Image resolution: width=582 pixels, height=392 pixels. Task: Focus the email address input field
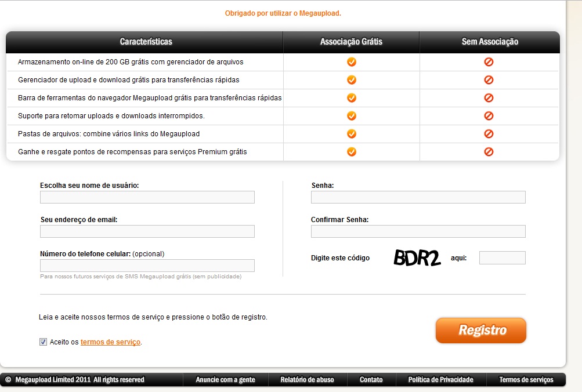coord(147,231)
